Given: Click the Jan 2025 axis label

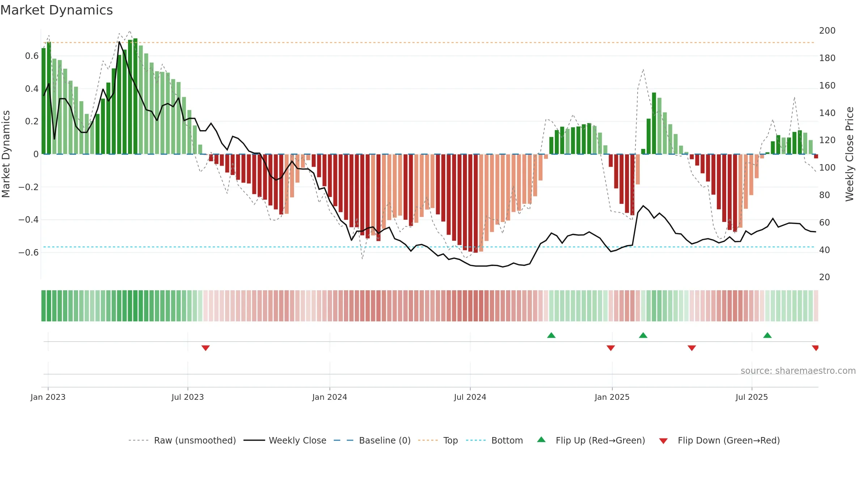Looking at the screenshot, I should click(612, 397).
